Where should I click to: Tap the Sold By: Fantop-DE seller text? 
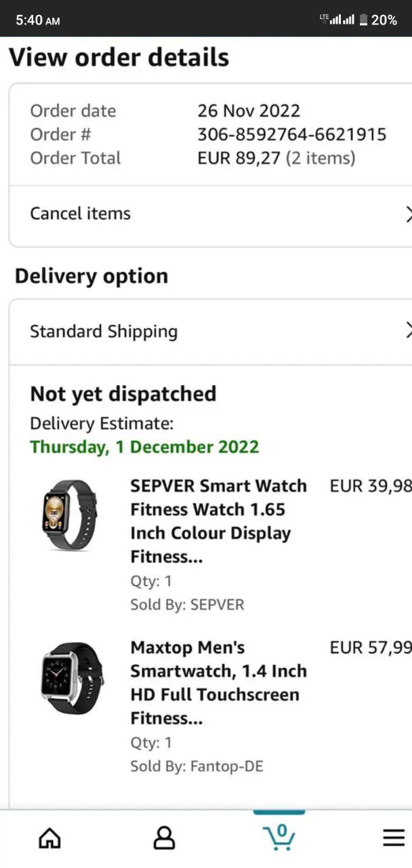(197, 766)
